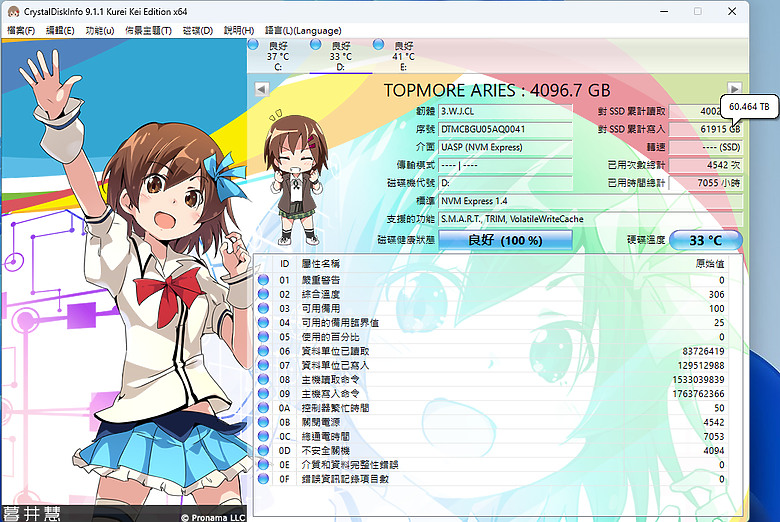This screenshot has height=522, width=780.
Task: Click the status icon of attribute 0A
Action: pos(263,408)
